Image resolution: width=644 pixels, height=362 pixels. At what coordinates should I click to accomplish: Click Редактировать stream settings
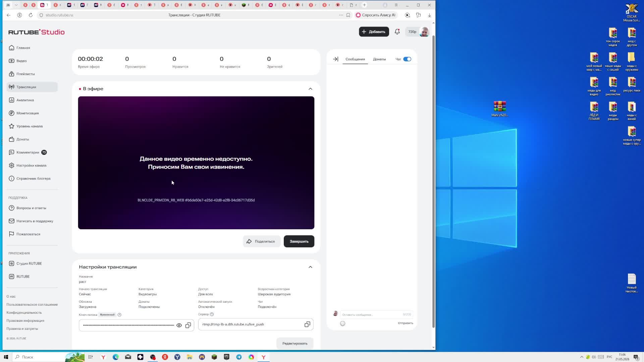click(x=295, y=344)
